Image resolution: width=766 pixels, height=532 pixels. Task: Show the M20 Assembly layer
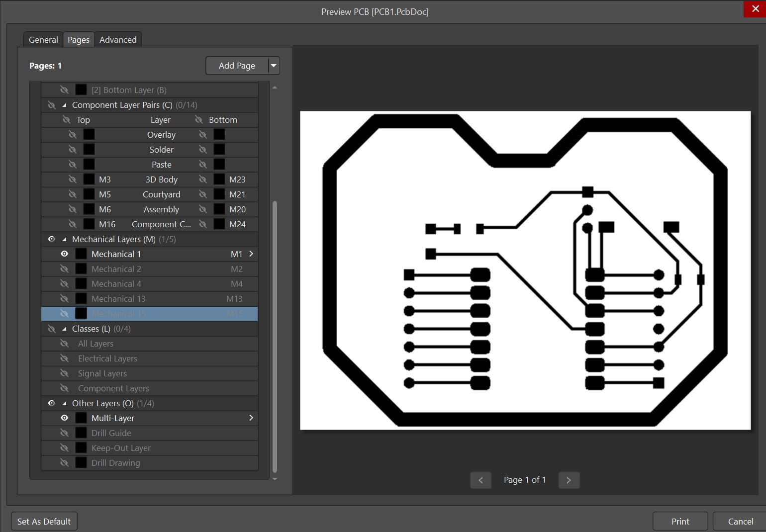tap(202, 209)
